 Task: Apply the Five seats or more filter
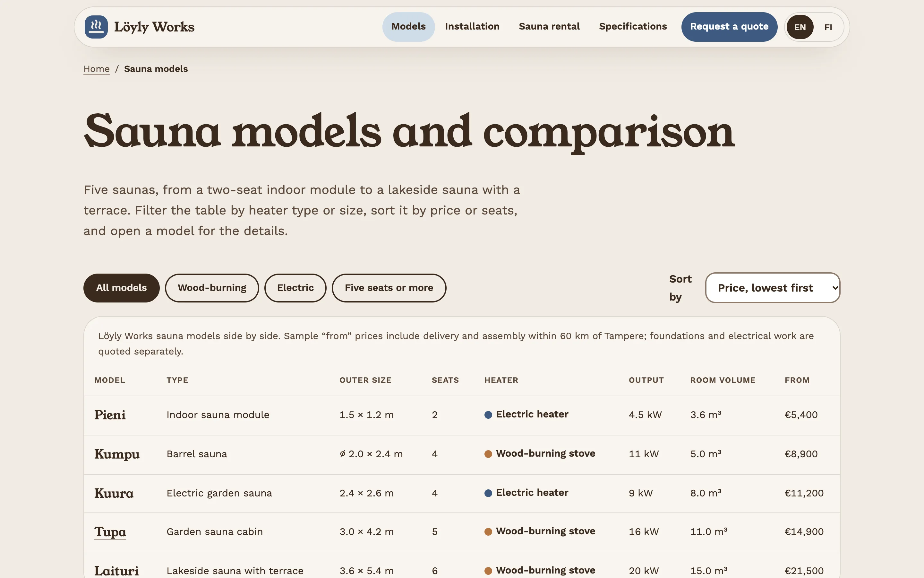pyautogui.click(x=389, y=288)
